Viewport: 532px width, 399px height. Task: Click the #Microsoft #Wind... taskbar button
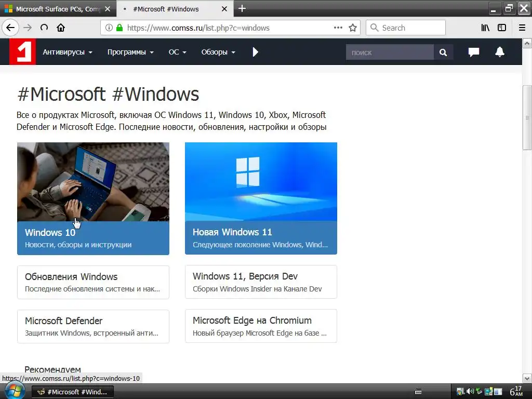coord(72,392)
